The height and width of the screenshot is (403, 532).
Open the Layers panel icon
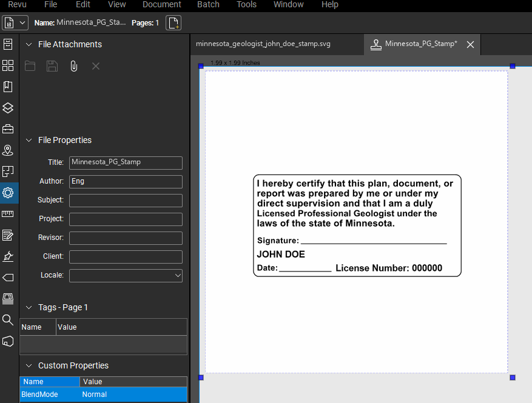pyautogui.click(x=8, y=108)
